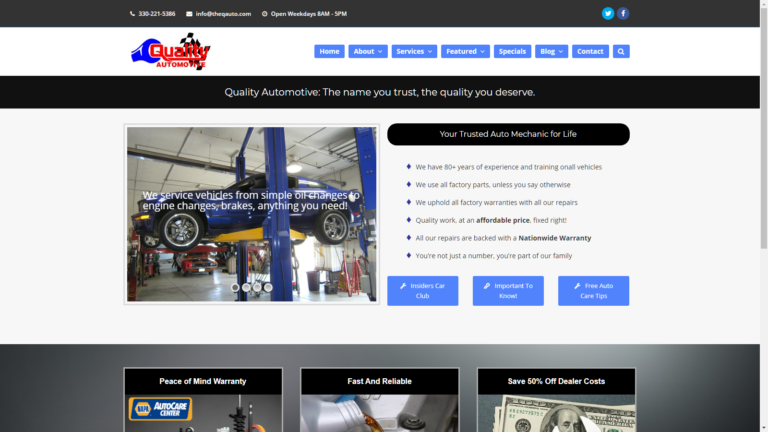This screenshot has width=768, height=432.
Task: Select the second slideshow dot indicator
Action: [x=246, y=287]
